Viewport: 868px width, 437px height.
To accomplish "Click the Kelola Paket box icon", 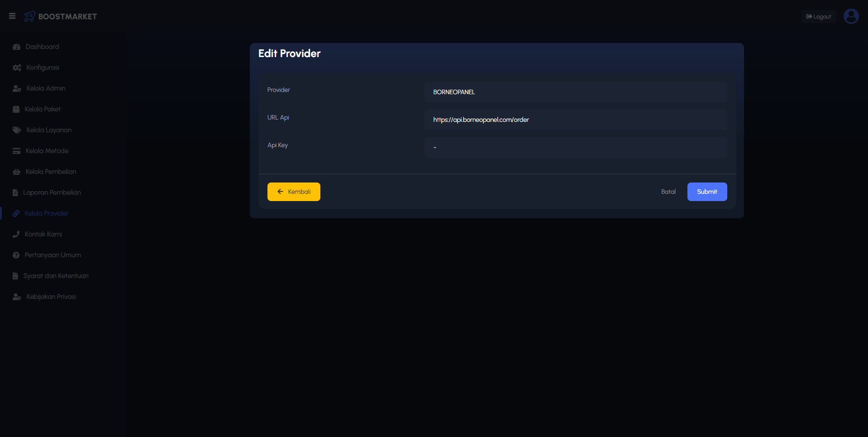I will [16, 110].
